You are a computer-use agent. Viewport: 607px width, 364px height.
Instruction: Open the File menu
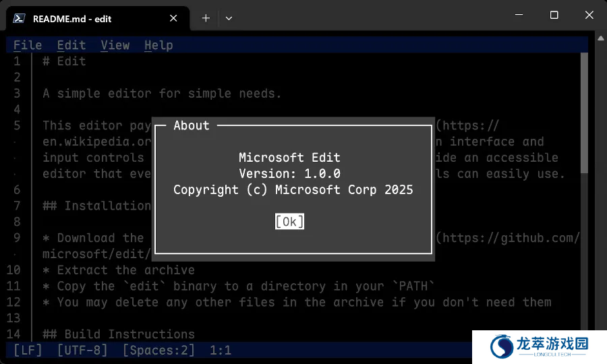point(28,45)
